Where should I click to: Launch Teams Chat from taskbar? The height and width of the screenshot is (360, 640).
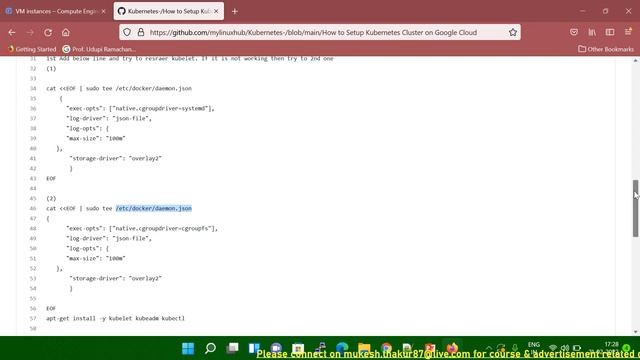[x=276, y=348]
